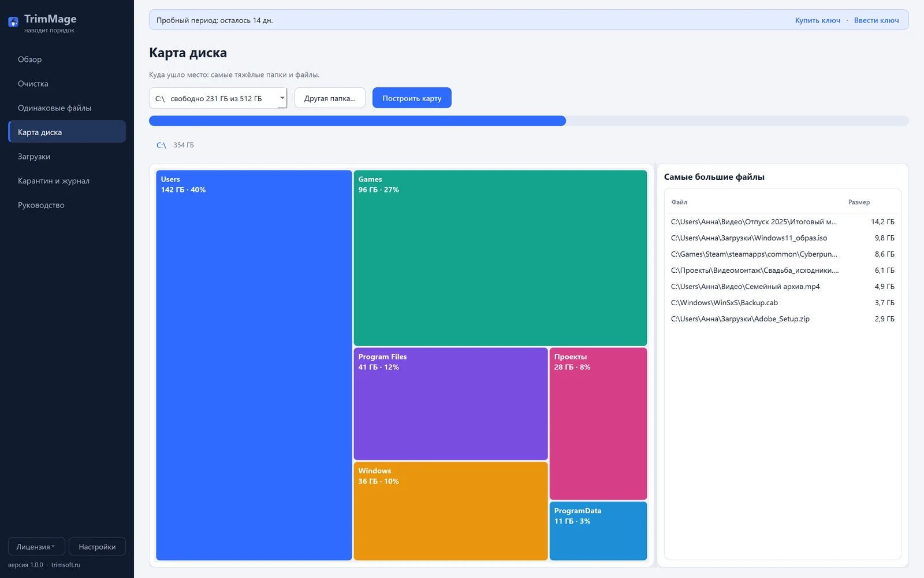The width and height of the screenshot is (924, 578).
Task: Click the Файл column header
Action: coord(679,202)
